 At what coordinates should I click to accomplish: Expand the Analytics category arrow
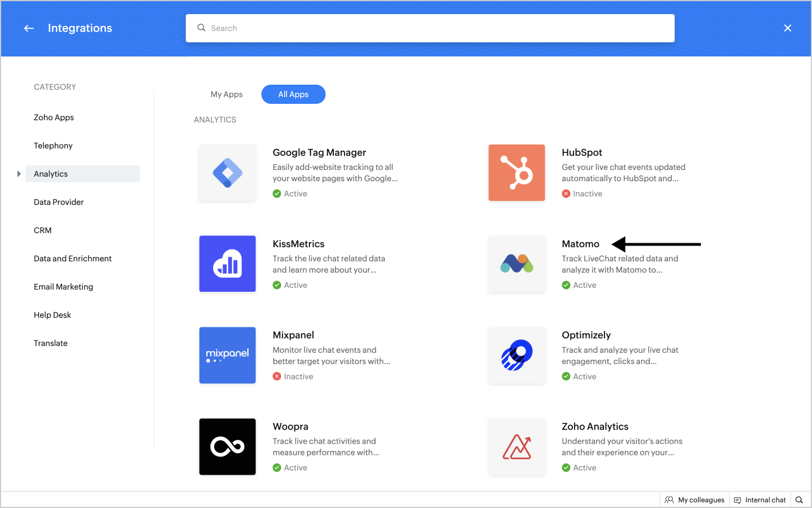coord(19,174)
